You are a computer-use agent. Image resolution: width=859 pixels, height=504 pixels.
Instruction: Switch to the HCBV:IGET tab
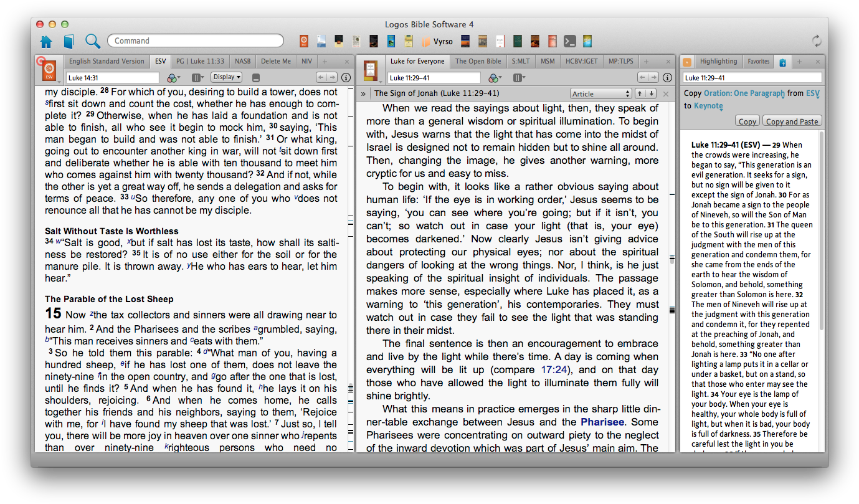coord(582,61)
